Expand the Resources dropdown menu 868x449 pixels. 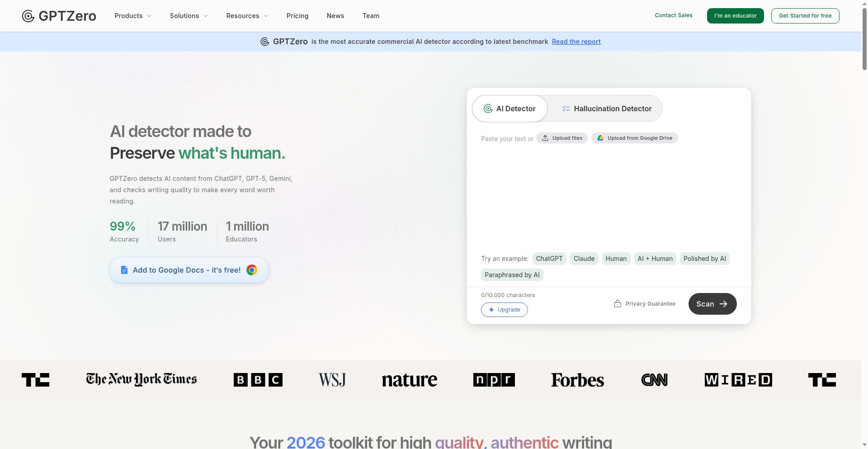247,16
